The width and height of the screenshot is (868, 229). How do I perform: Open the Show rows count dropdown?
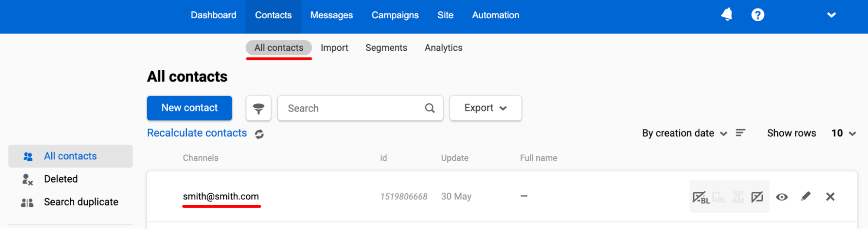coord(843,133)
